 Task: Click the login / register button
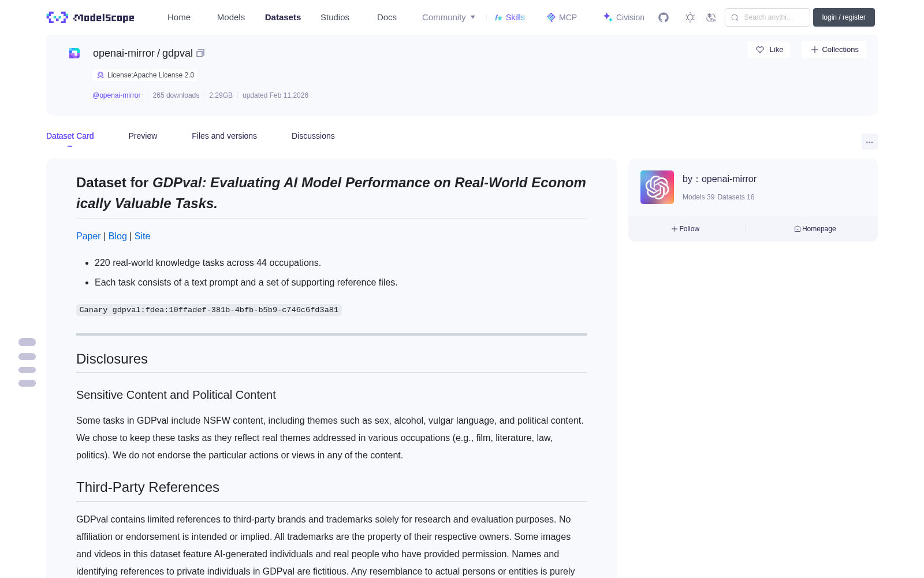(844, 17)
